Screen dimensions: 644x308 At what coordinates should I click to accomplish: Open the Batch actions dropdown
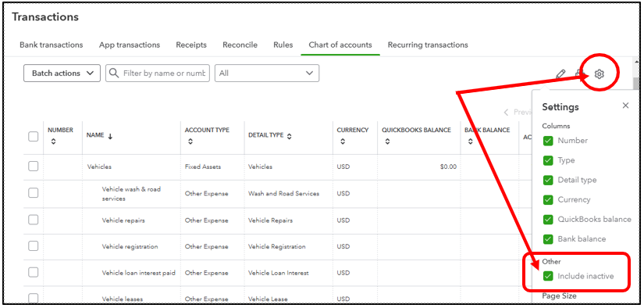pyautogui.click(x=62, y=73)
